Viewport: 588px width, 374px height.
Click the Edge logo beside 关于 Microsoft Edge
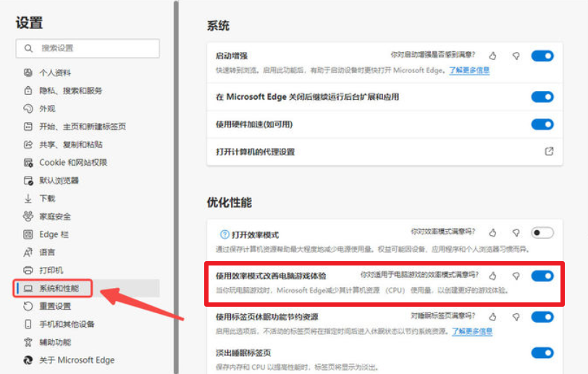(28, 360)
